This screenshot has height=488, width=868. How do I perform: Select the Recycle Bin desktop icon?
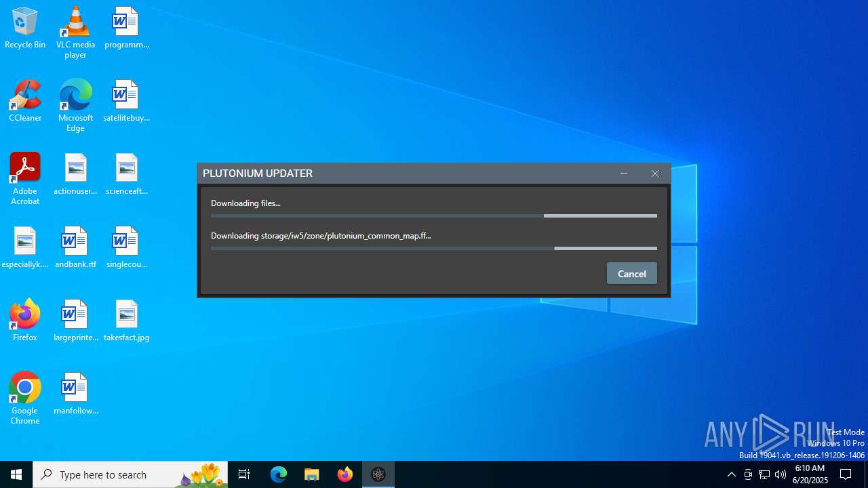25,28
